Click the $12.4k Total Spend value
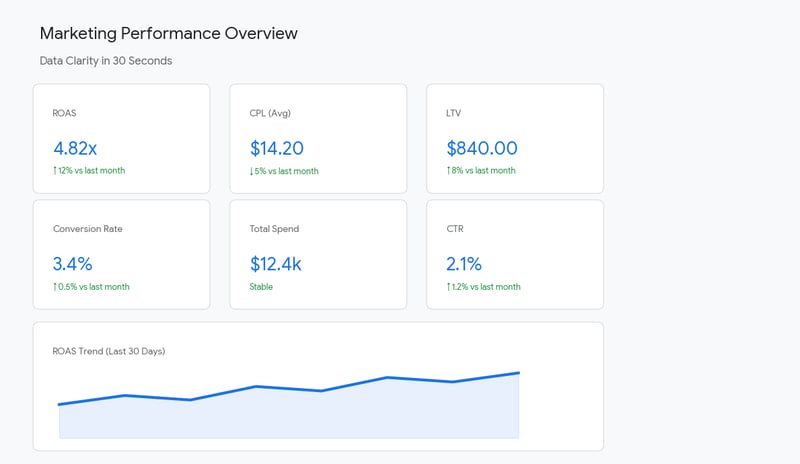 (x=275, y=264)
